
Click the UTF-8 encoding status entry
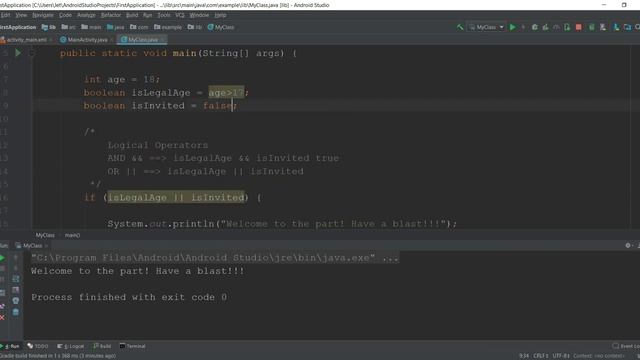coord(561,356)
